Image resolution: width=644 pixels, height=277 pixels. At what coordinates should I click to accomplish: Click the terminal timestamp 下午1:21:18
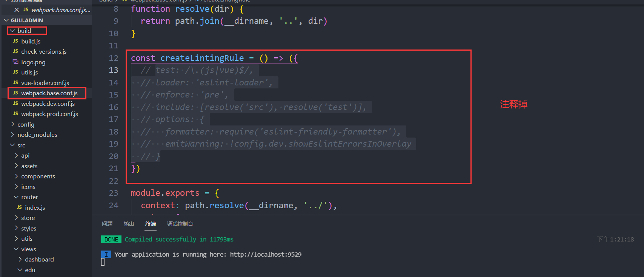coord(615,239)
